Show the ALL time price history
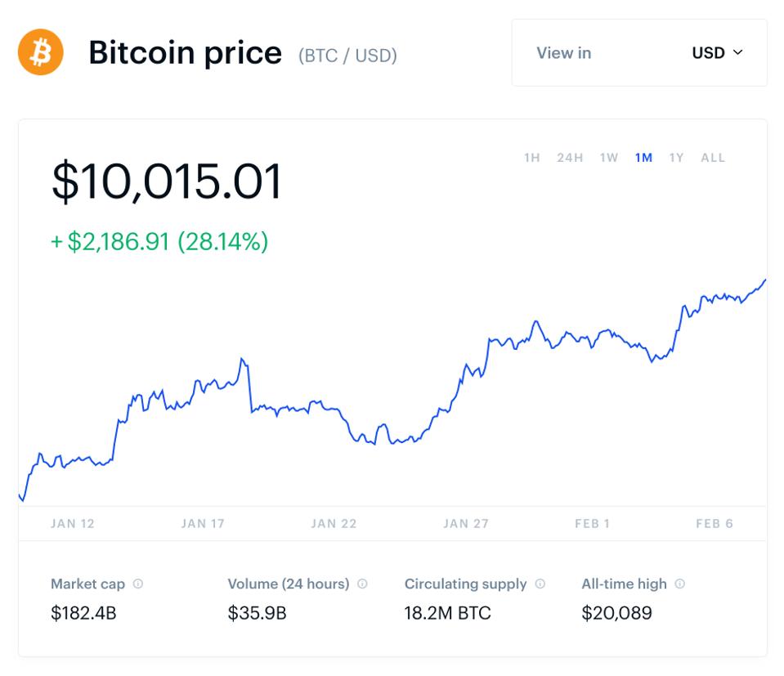The width and height of the screenshot is (784, 676). tap(713, 158)
